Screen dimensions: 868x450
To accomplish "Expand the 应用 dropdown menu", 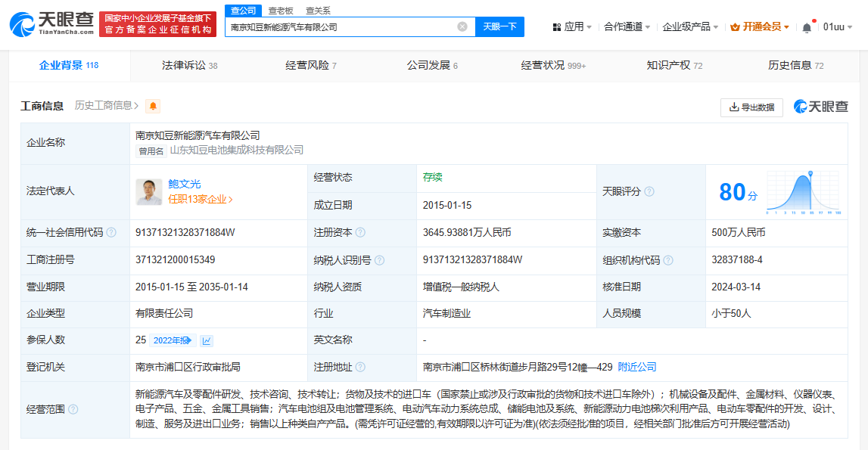I will coord(573,26).
